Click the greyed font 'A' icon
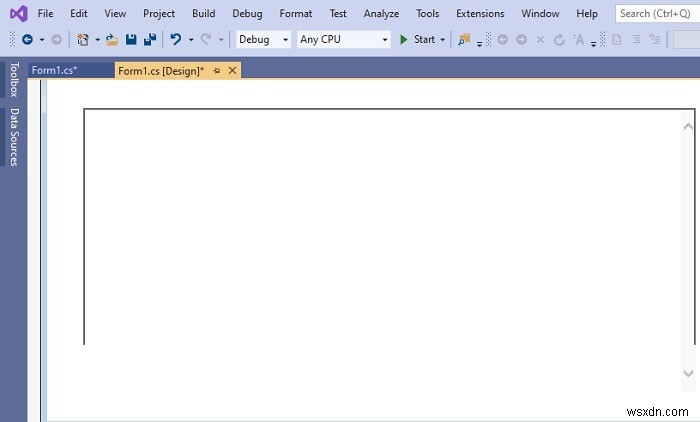This screenshot has height=422, width=700. coord(579,40)
